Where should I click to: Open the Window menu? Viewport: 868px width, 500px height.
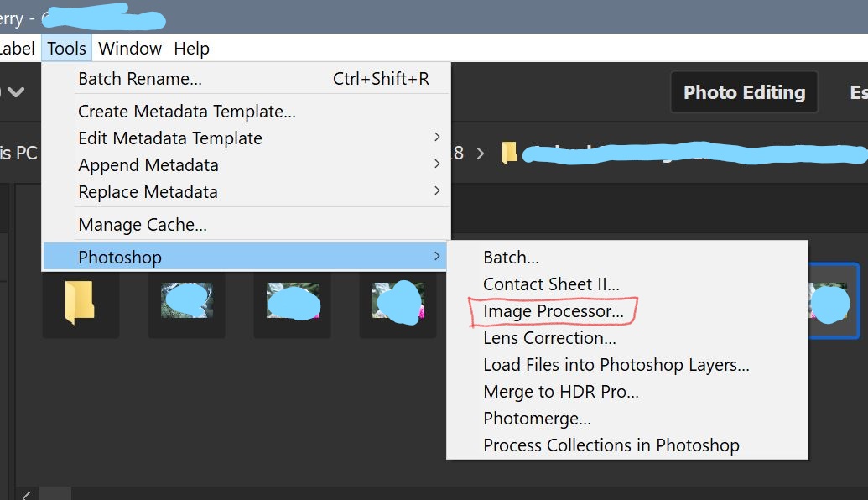tap(129, 48)
